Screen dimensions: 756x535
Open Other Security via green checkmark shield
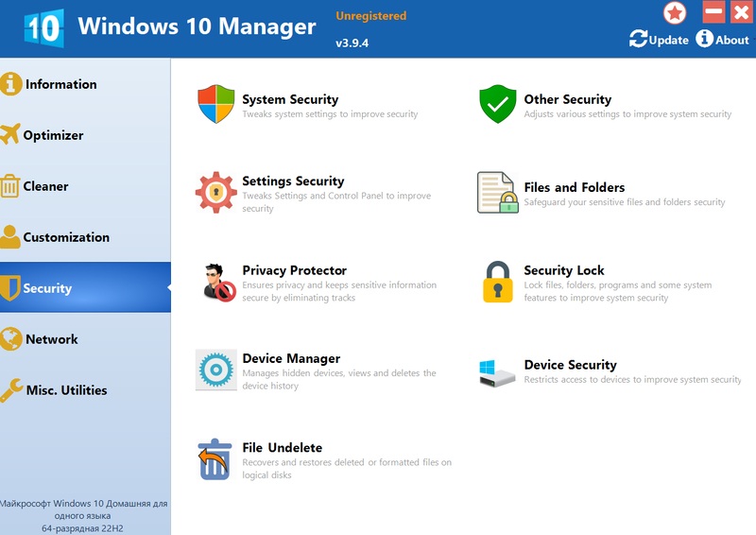[498, 104]
